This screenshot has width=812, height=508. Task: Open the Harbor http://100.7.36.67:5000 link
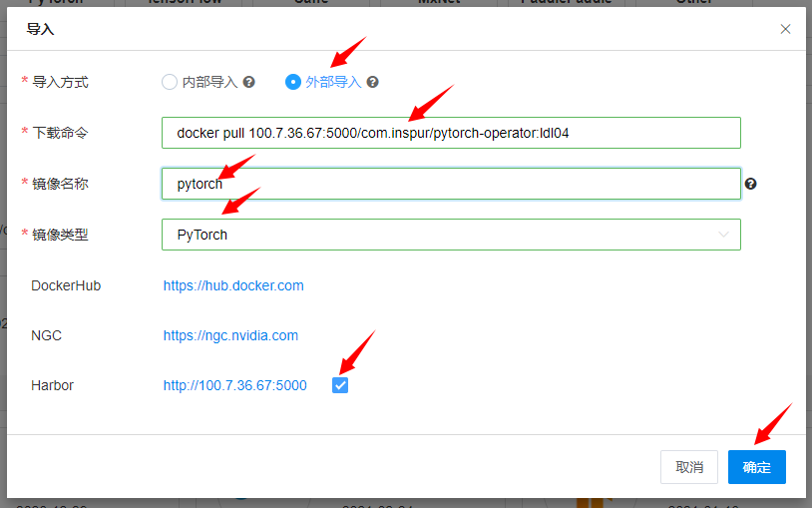[x=235, y=385]
